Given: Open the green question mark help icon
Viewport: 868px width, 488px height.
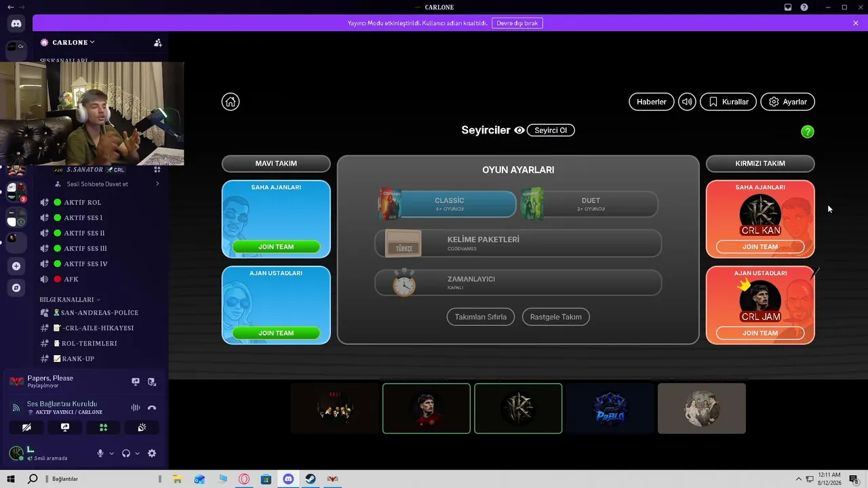Looking at the screenshot, I should click(x=807, y=131).
